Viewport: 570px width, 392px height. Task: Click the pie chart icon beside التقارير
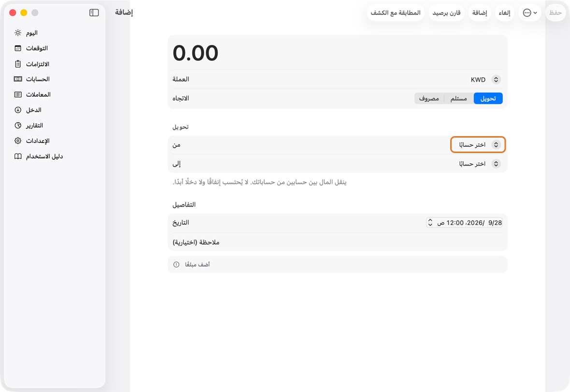click(x=18, y=126)
